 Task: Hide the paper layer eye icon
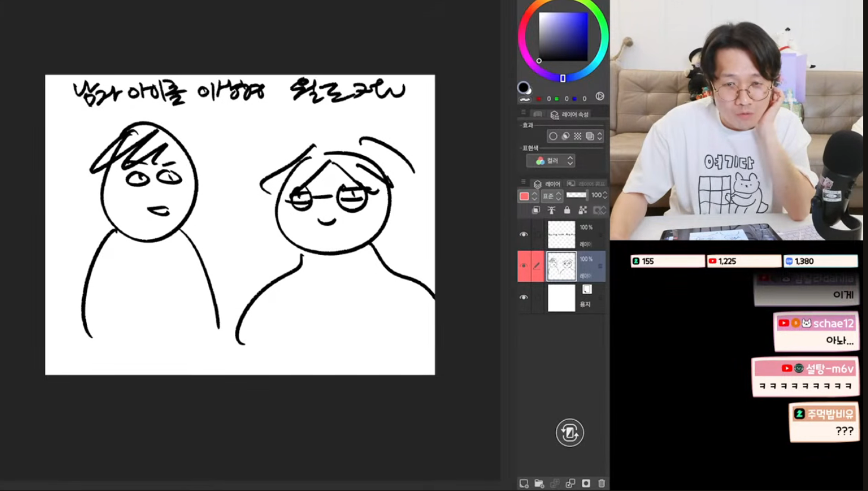pyautogui.click(x=524, y=297)
